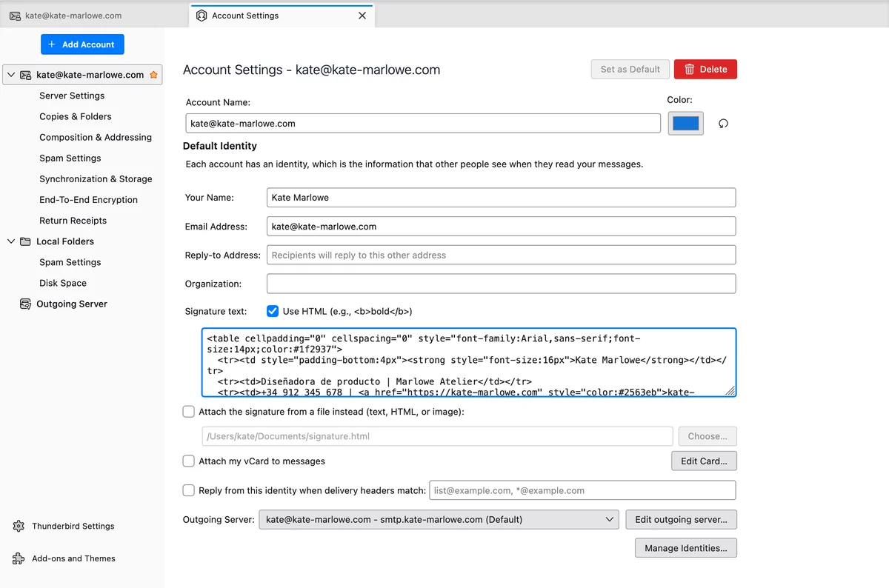The width and height of the screenshot is (889, 588).
Task: Click the Your Name field
Action: click(x=501, y=198)
